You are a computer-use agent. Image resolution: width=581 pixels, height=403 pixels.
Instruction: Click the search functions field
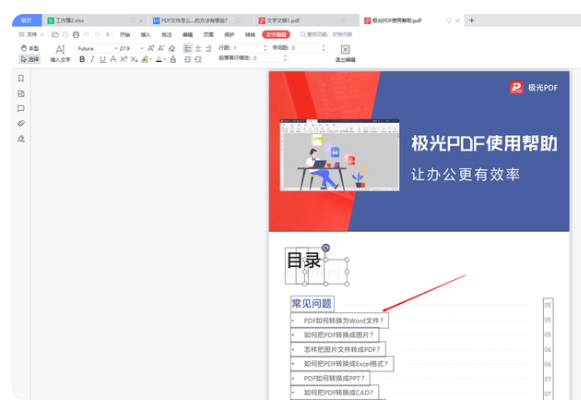[326, 34]
